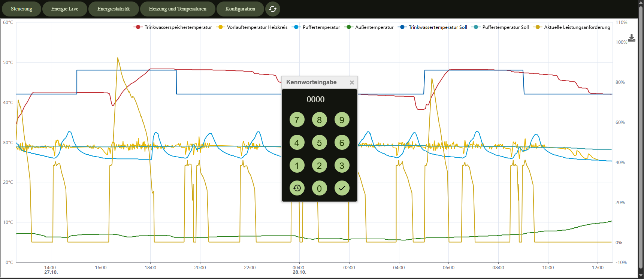Click the 50°C label on the left axis
This screenshot has height=279, width=644.
(x=8, y=63)
